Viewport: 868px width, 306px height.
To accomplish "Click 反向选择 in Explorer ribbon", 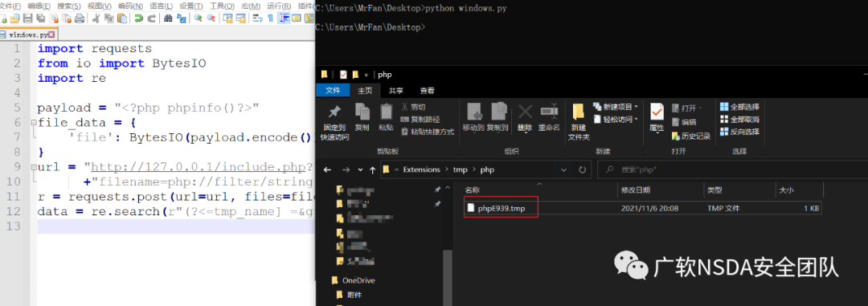I will [739, 132].
